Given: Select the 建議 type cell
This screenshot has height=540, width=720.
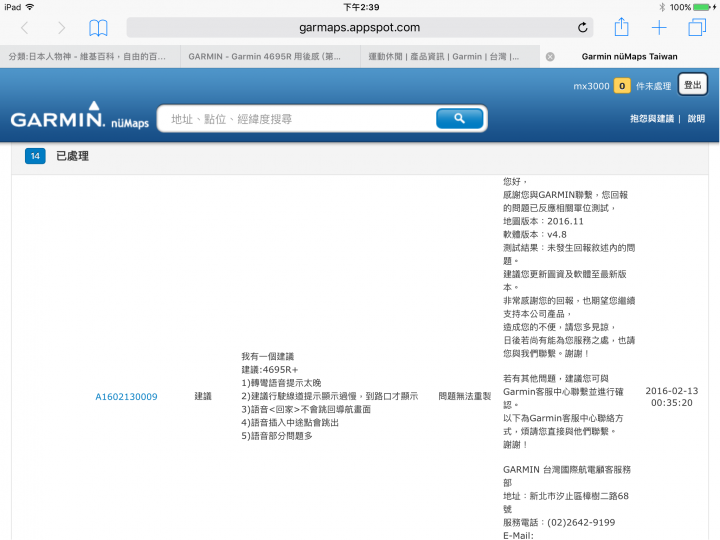Looking at the screenshot, I should pos(203,396).
